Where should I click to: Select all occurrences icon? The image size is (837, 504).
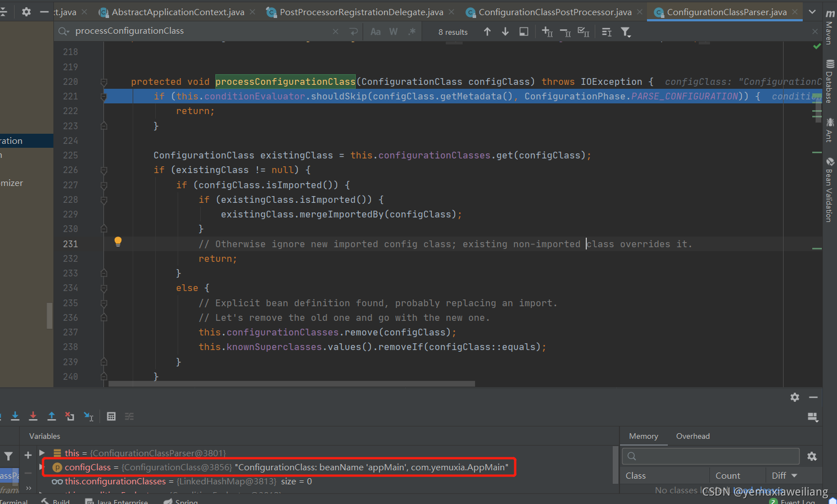tap(583, 31)
